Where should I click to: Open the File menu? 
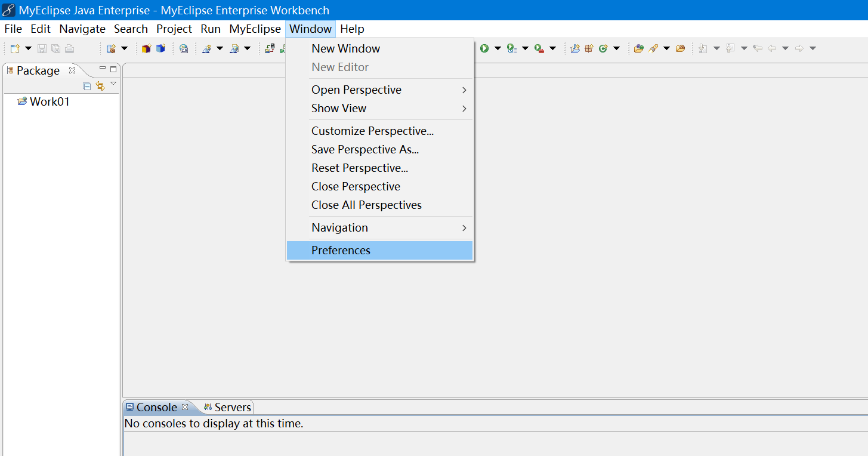(x=13, y=29)
